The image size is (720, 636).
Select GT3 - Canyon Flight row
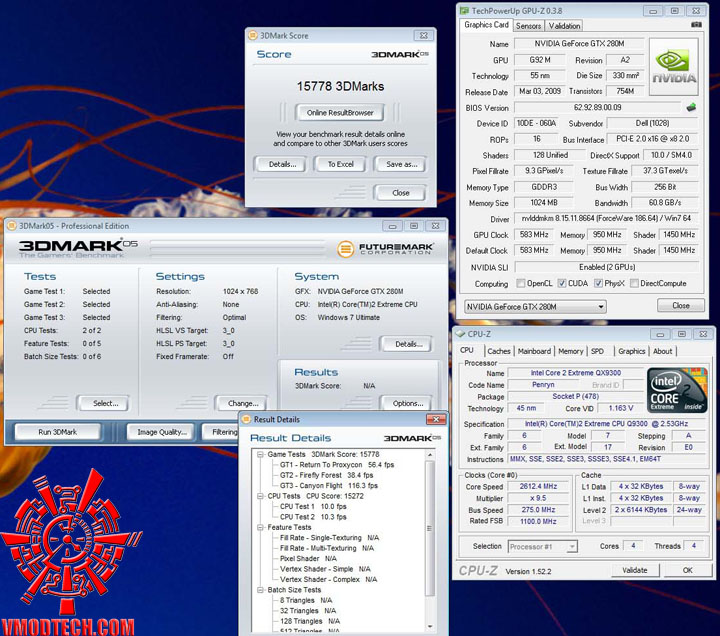(329, 485)
